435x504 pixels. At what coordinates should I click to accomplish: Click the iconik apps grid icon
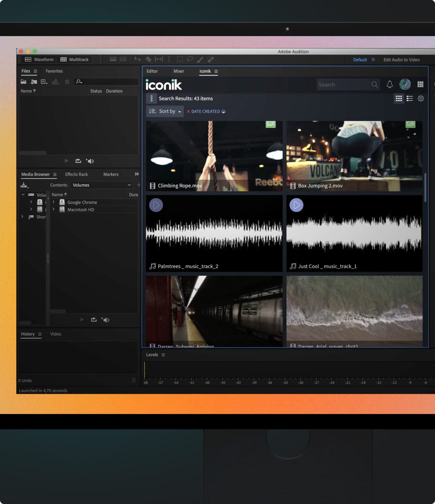pos(420,84)
